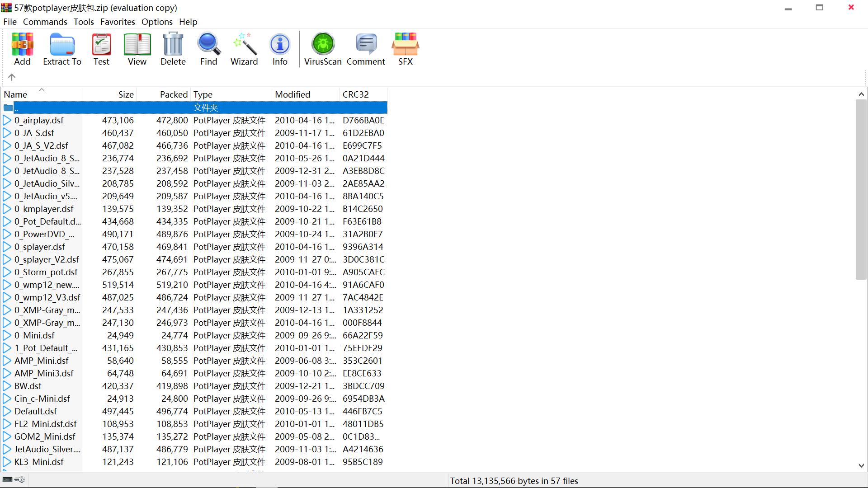Image resolution: width=868 pixels, height=488 pixels.
Task: Click size value 434,668
Action: [118, 221]
